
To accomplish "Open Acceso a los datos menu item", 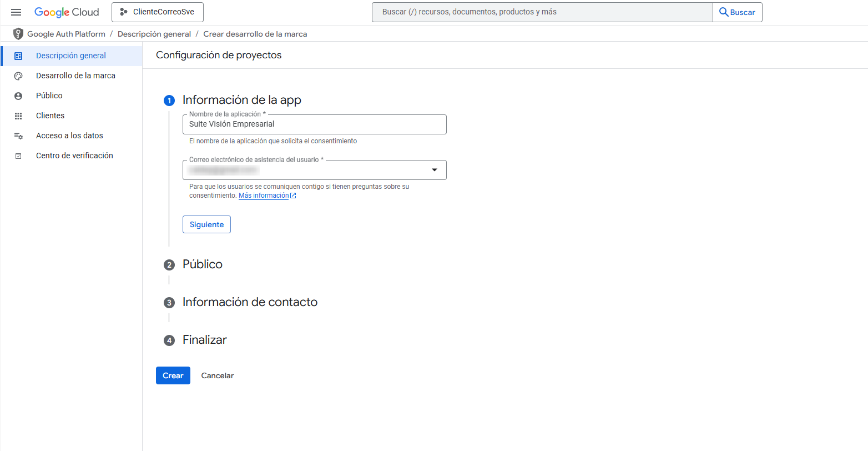I will 69,136.
